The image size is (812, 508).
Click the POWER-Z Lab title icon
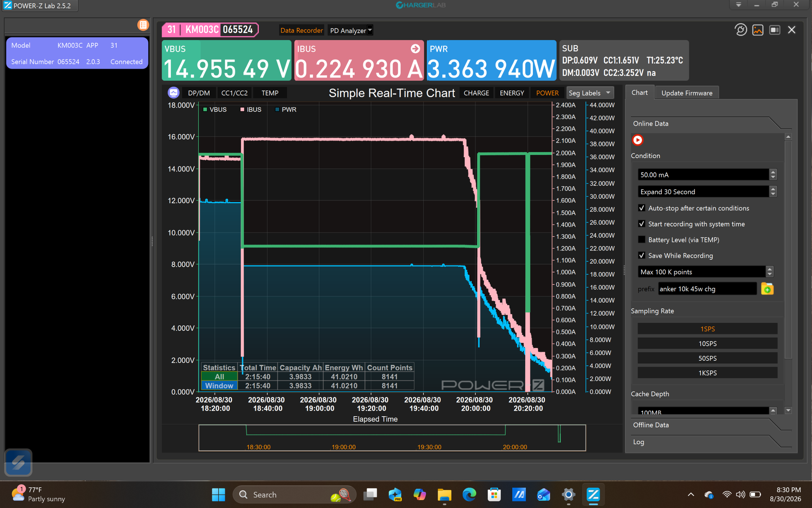8,6
